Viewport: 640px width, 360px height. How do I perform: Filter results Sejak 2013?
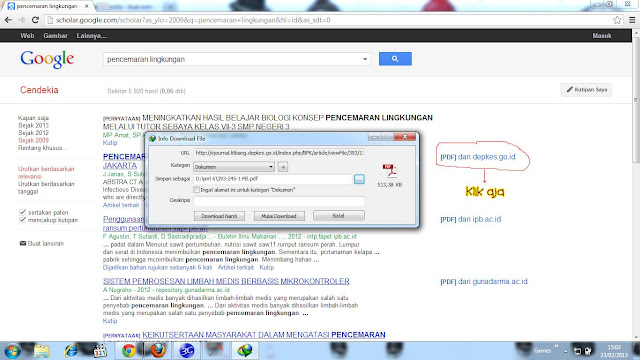(x=33, y=125)
